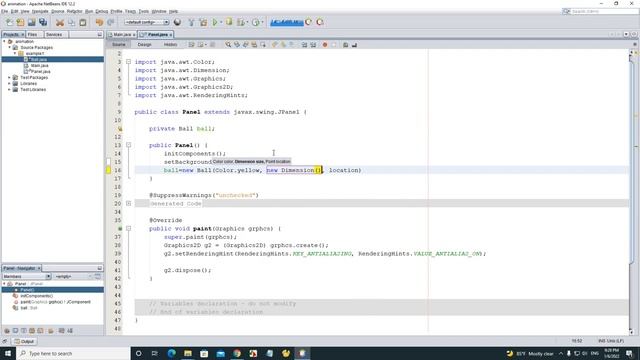Screen dimensions: 640x360
Task: Expand the Test Libraries node
Action: click(x=10, y=89)
